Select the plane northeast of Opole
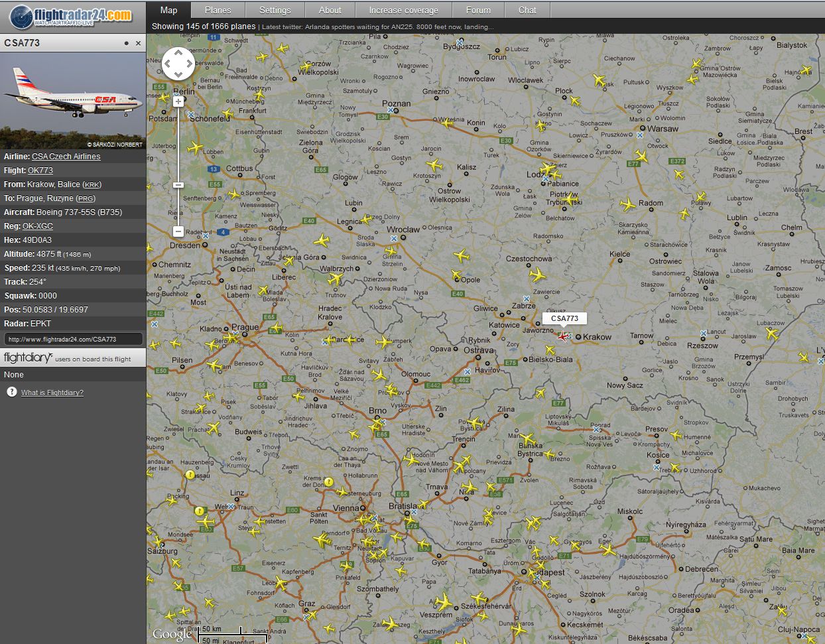Viewport: 825px width, 644px height. pyautogui.click(x=462, y=255)
